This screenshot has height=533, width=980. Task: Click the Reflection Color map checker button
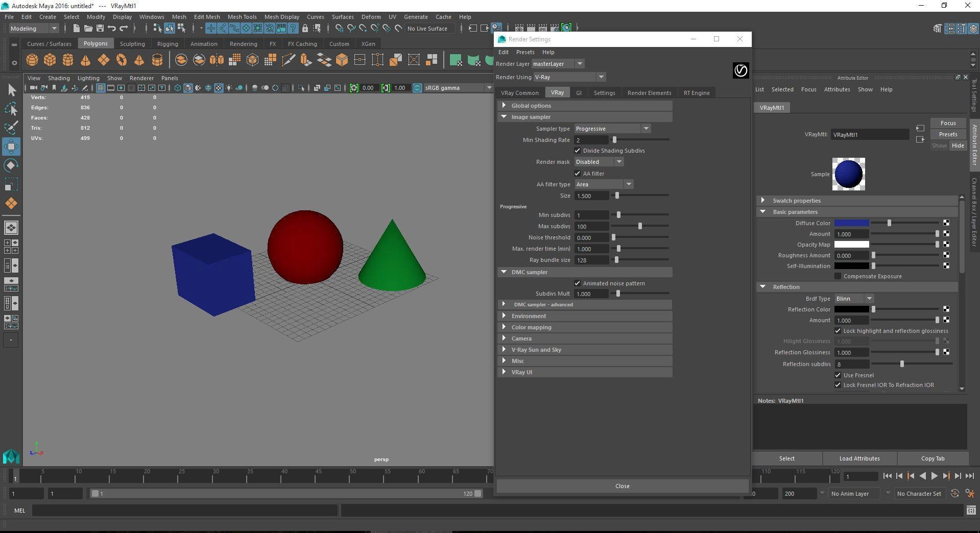(x=946, y=309)
